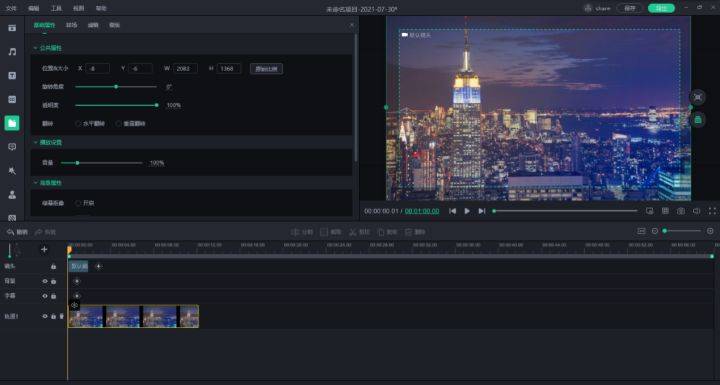Click the scissors cut tool in timeline toolbar
720x385 pixels.
tap(359, 232)
